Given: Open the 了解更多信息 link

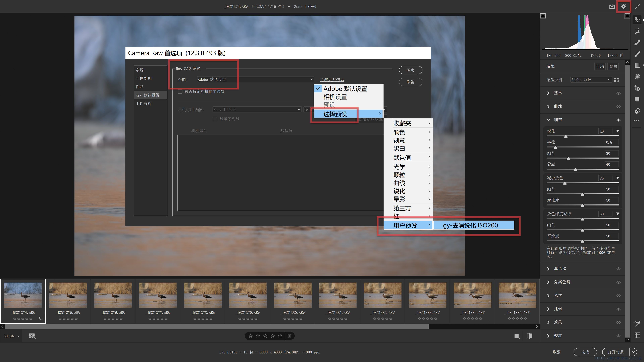Looking at the screenshot, I should (332, 79).
